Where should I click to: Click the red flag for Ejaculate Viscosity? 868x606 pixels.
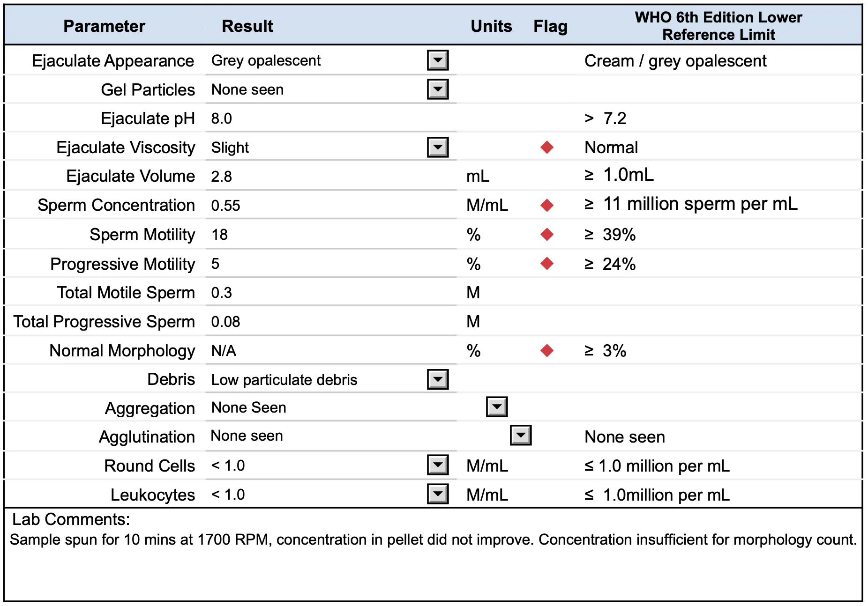pyautogui.click(x=547, y=148)
